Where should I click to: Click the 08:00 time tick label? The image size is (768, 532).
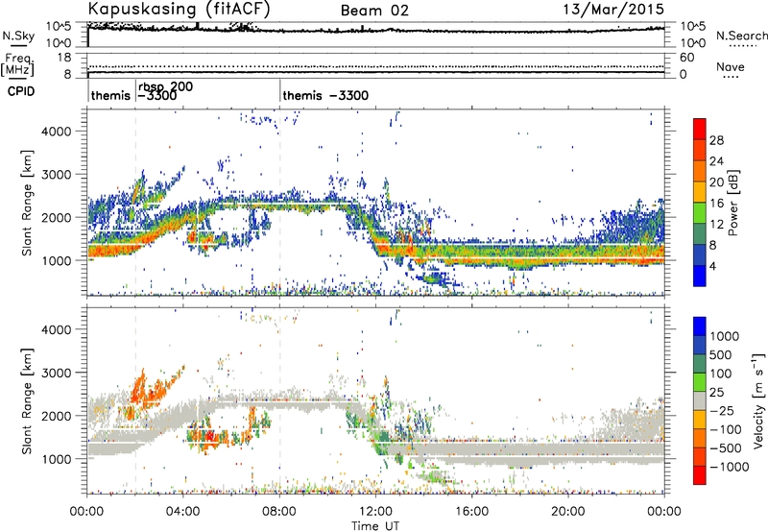[279, 512]
